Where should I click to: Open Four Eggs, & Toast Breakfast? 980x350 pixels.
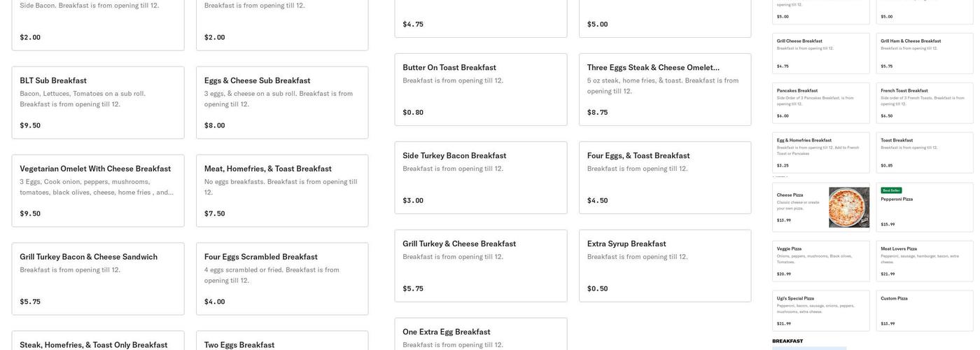[x=665, y=177]
